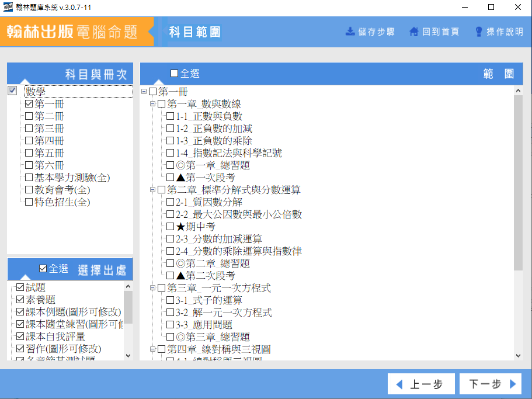Check the 基本學力測驗(全) checkbox

pyautogui.click(x=29, y=178)
